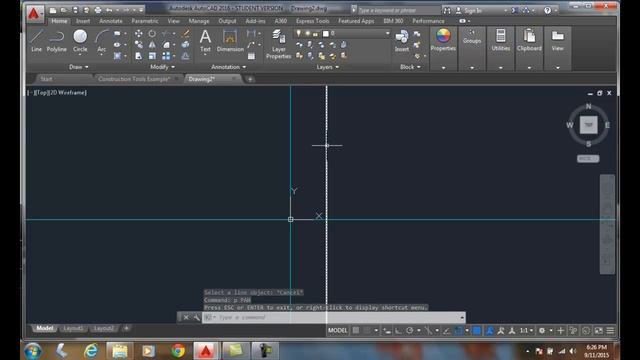Switch to the Annotate ribbon tab
This screenshot has width=640, height=360.
point(111,21)
